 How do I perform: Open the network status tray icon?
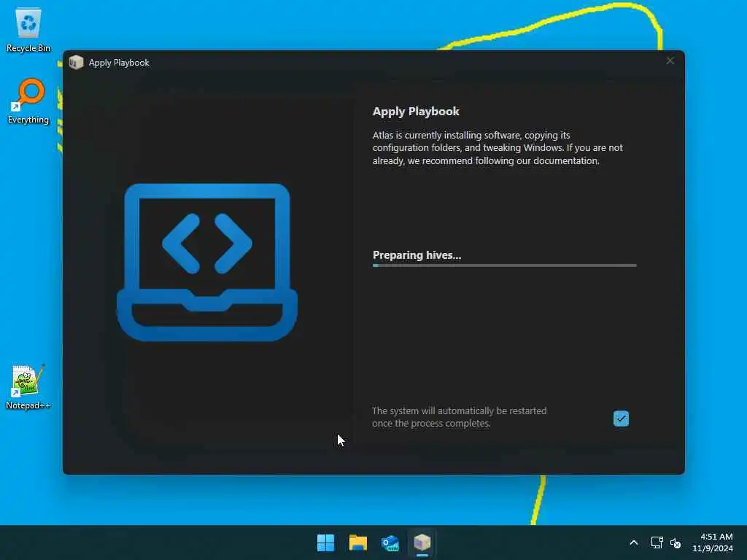[x=657, y=542]
